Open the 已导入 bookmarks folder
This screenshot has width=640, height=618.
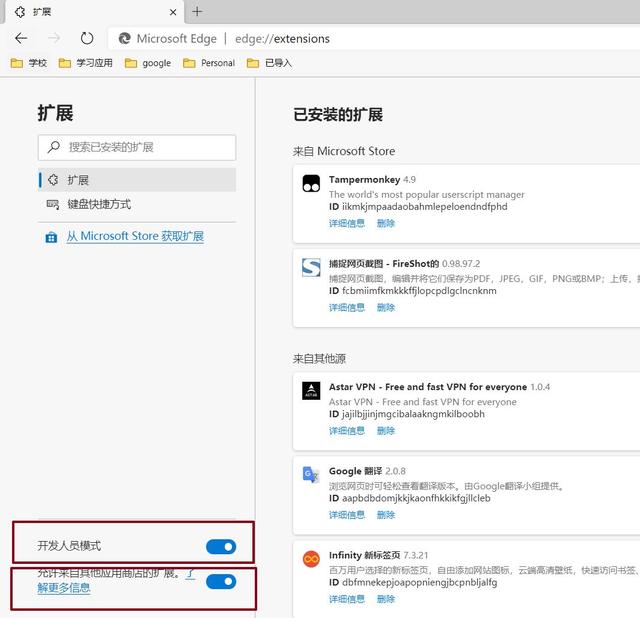[x=269, y=63]
